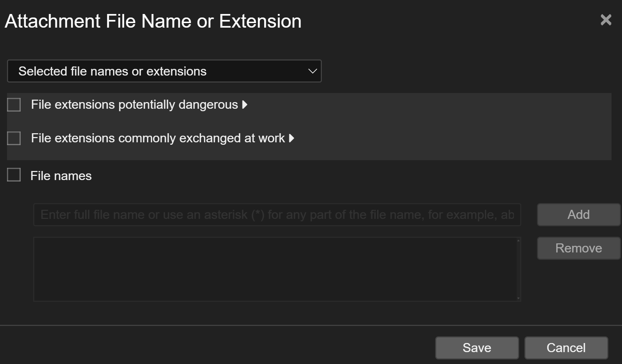Save the attachment file name settings

[x=476, y=348]
